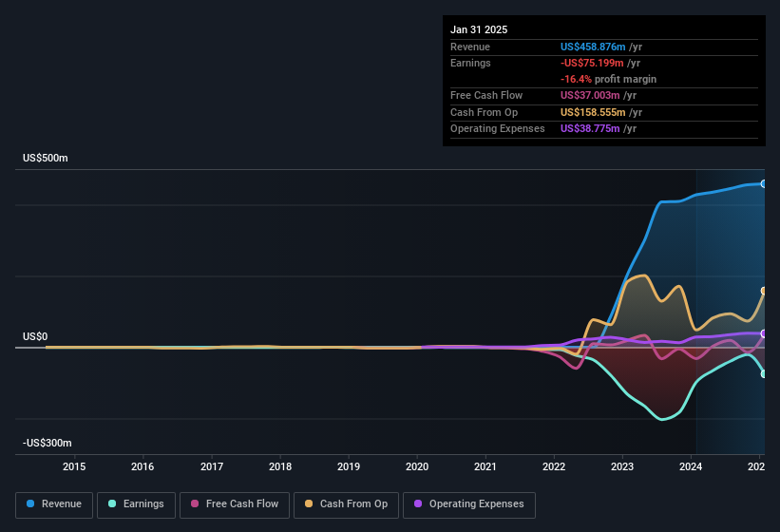Click the Jan 31 2025 tooltip date
Screen dimensions: 780x532
(479, 29)
